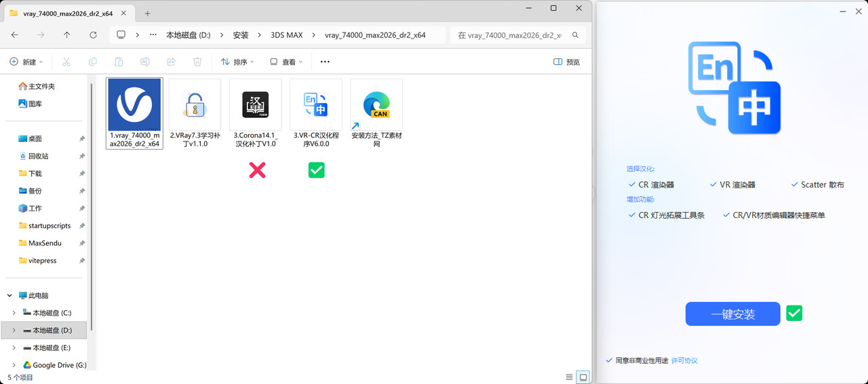
Task: Select the 3.VR-CR汉化程序V6.0.0 file
Action: pyautogui.click(x=316, y=113)
